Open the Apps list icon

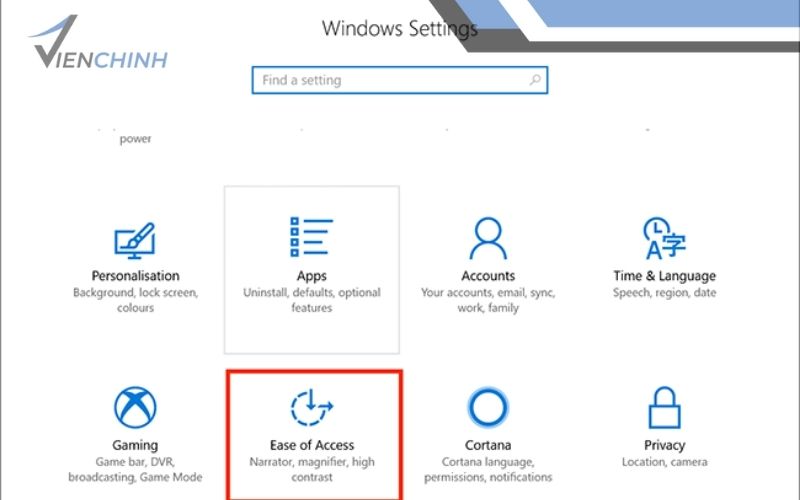pos(311,237)
